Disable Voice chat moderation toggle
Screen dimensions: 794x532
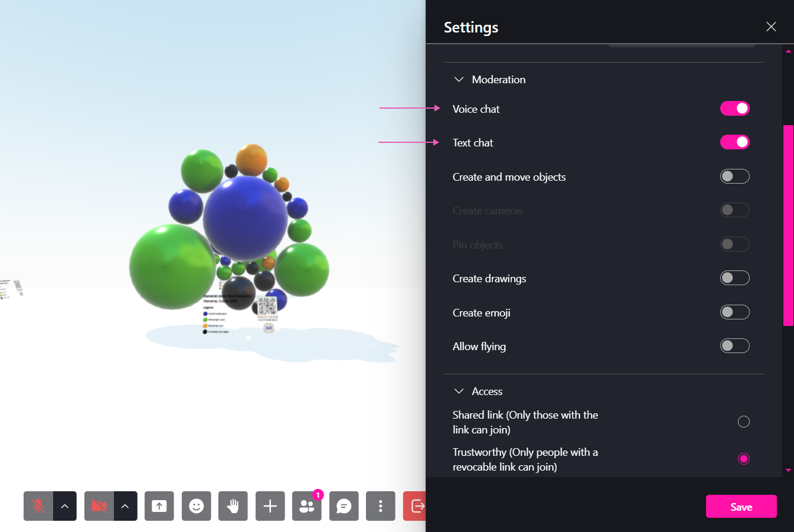pos(734,108)
